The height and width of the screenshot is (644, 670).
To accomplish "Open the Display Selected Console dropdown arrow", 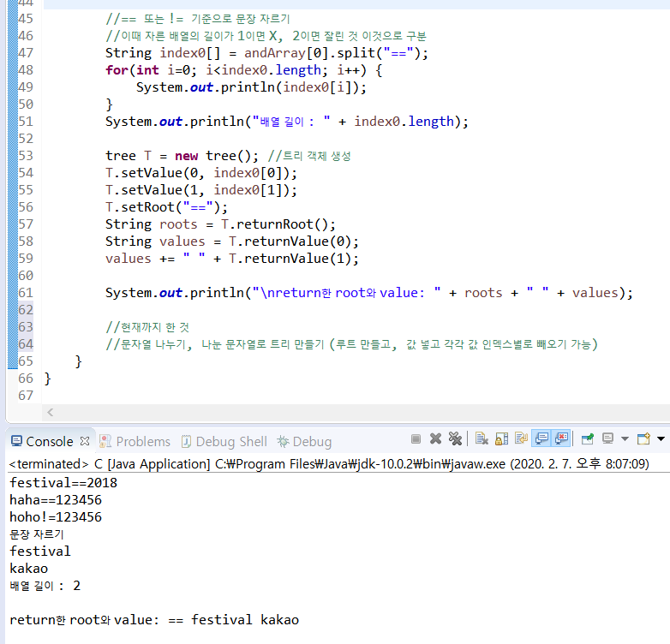I will click(x=625, y=439).
